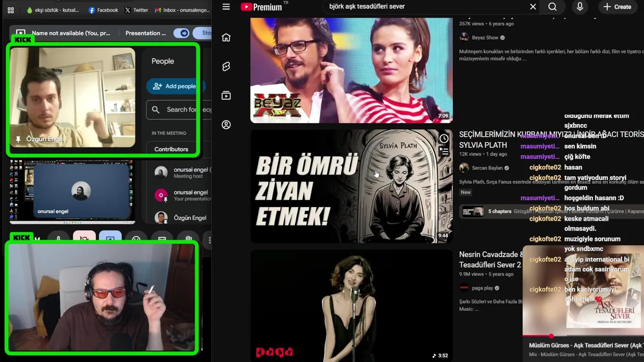Collapse the Contributors section in Meet

[171, 149]
